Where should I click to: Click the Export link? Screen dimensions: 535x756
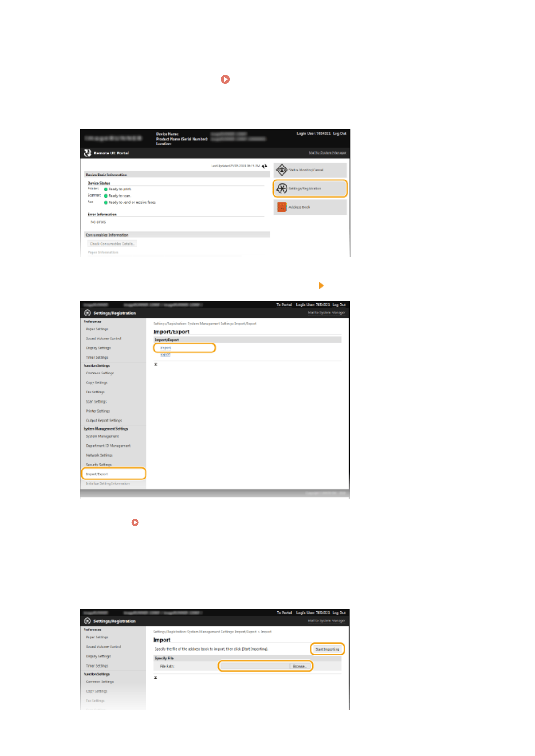pos(165,355)
